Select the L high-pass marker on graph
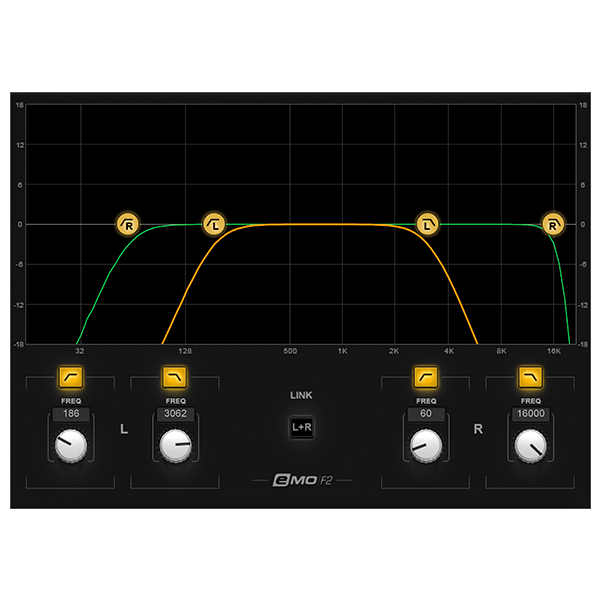Screen dimensions: 600x600 tap(215, 224)
